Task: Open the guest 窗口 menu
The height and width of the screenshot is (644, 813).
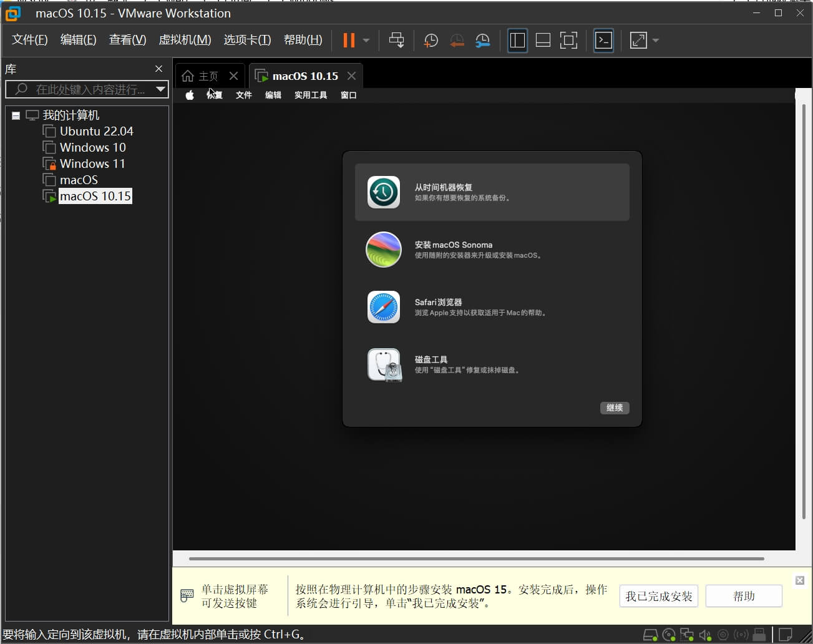Action: [349, 95]
